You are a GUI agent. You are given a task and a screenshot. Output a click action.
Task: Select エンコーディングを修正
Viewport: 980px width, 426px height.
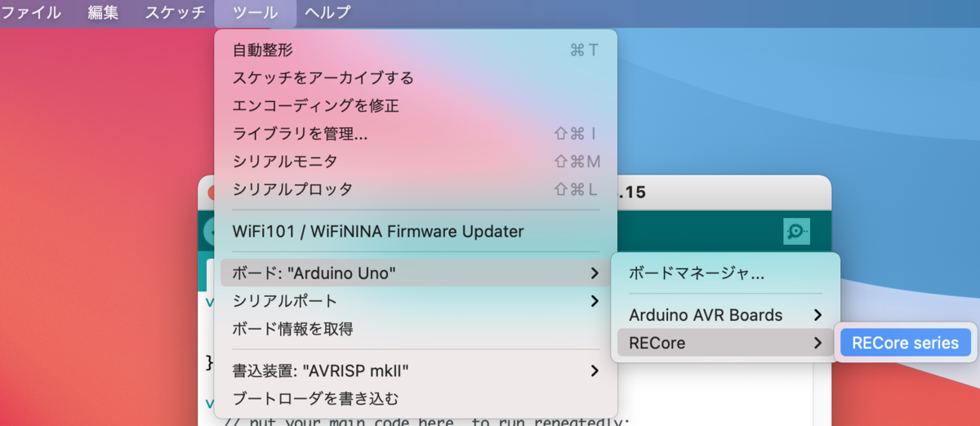[x=416, y=106]
